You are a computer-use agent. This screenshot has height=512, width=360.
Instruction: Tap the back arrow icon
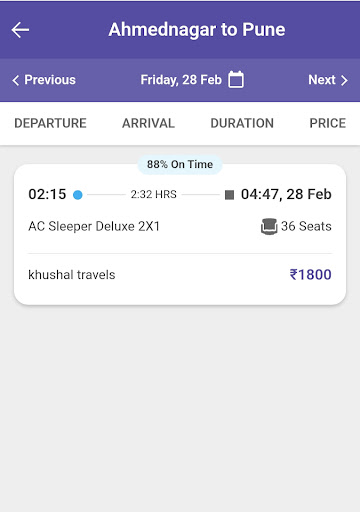pyautogui.click(x=20, y=30)
